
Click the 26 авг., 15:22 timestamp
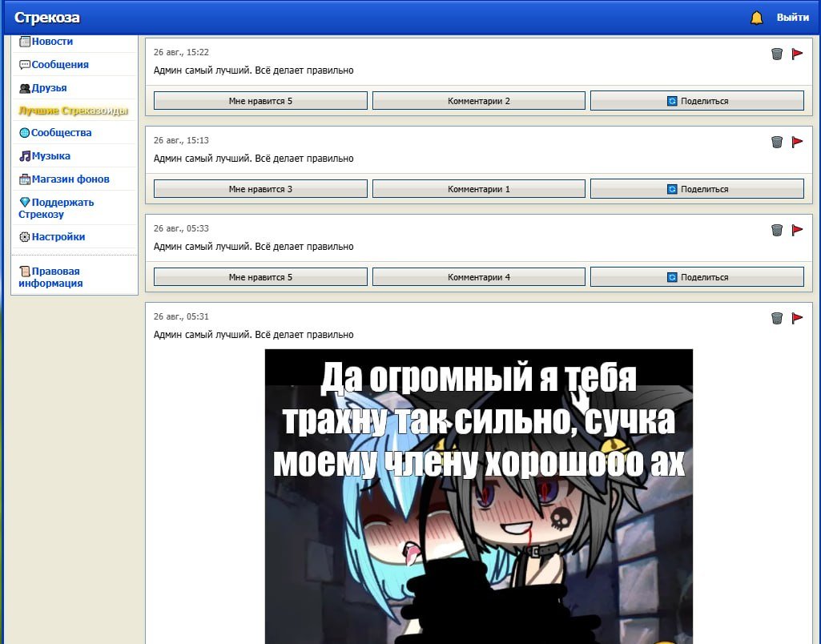181,52
